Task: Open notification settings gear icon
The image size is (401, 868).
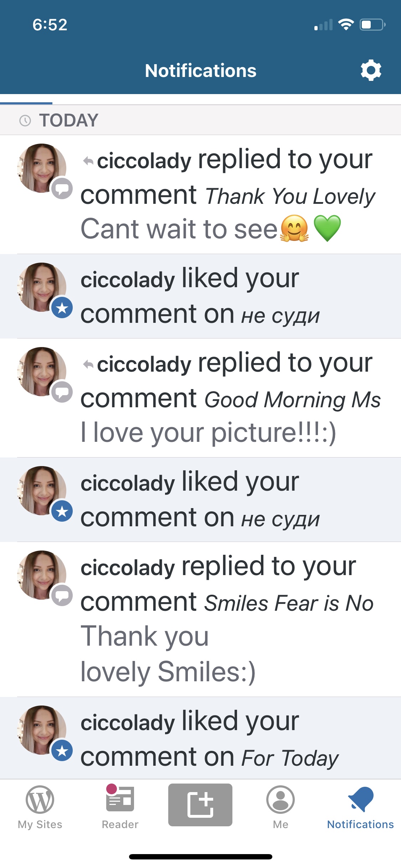Action: 371,70
